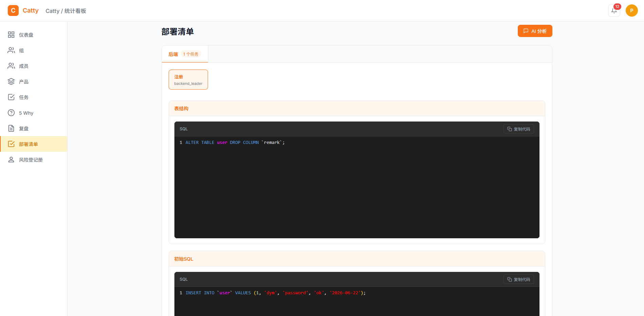This screenshot has width=644, height=316.
Task: Click the SQL label in 表结构 block
Action: (184, 129)
